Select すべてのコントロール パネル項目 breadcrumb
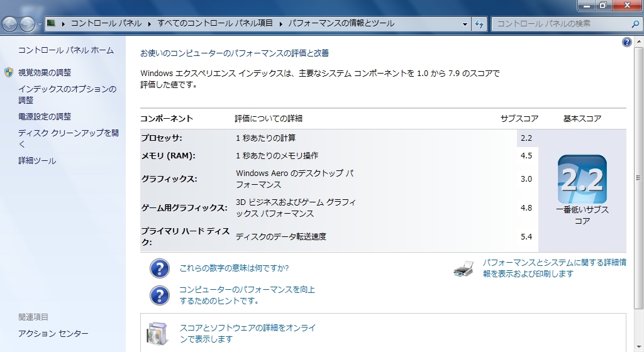 pyautogui.click(x=215, y=23)
